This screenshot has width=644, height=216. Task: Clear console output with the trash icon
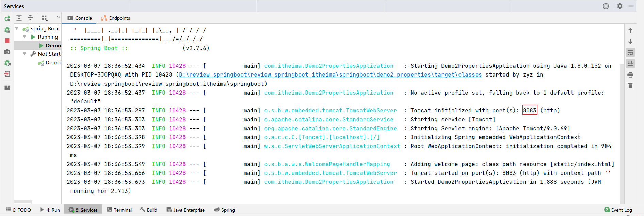[x=630, y=86]
